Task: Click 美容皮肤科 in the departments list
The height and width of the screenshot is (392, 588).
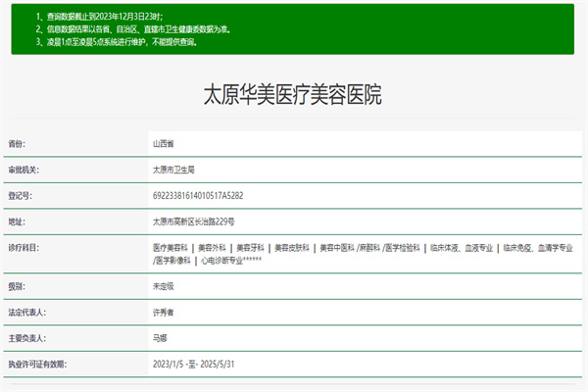Action: pyautogui.click(x=292, y=248)
